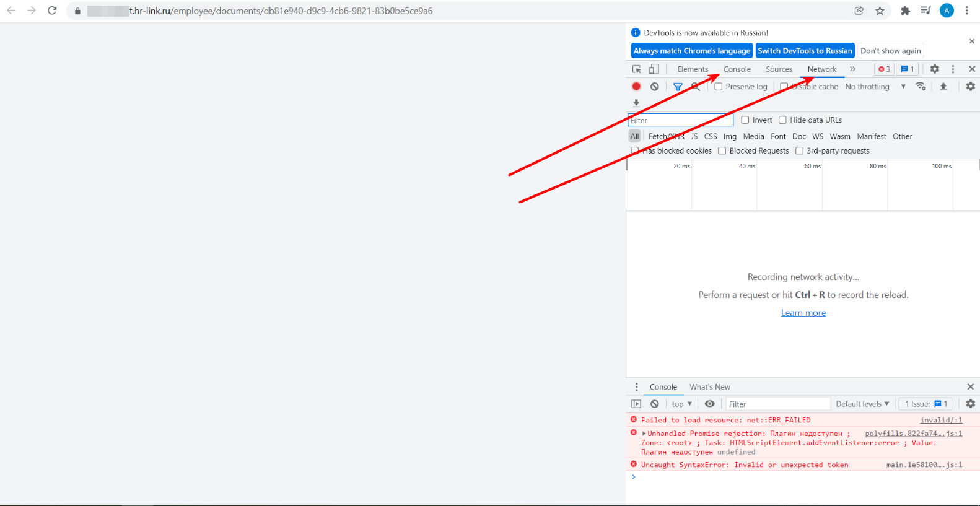The image size is (980, 506).
Task: Click the 1 Issue button
Action: (x=926, y=404)
